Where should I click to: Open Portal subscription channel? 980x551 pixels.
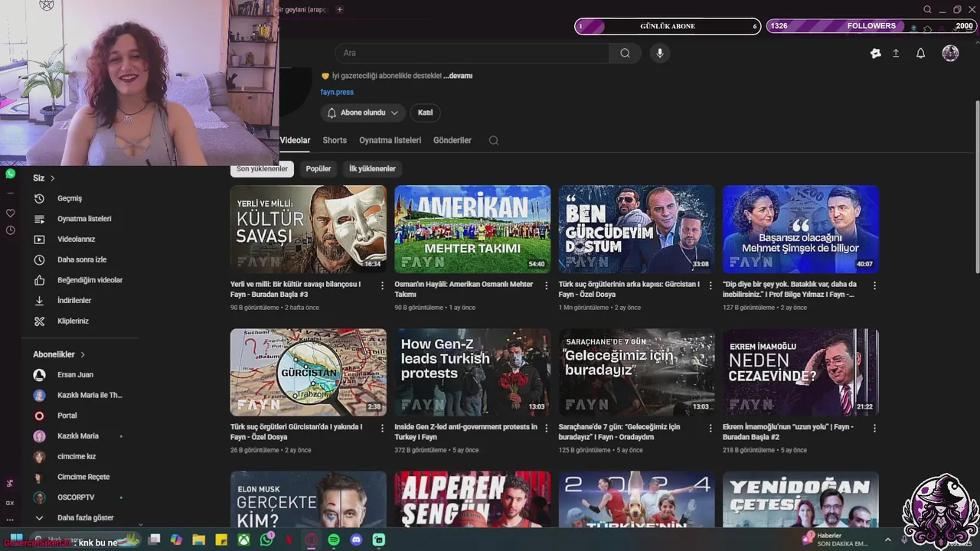pyautogui.click(x=67, y=416)
